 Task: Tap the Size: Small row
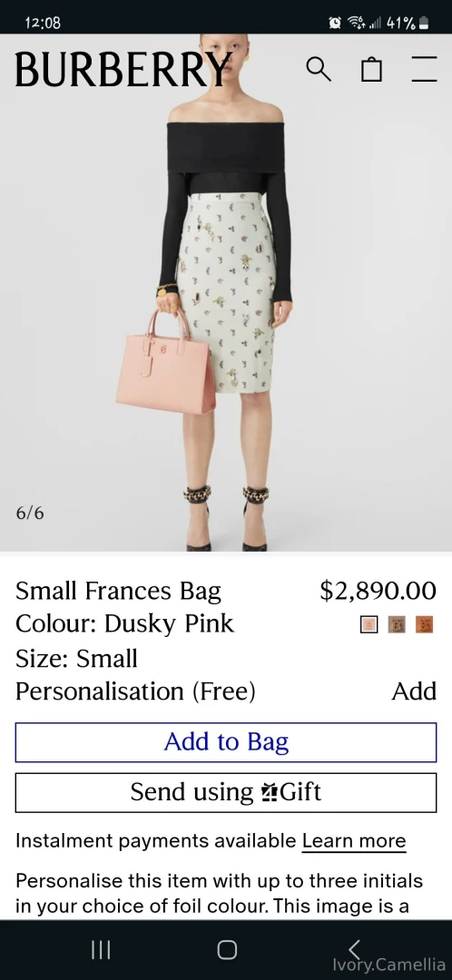click(76, 659)
